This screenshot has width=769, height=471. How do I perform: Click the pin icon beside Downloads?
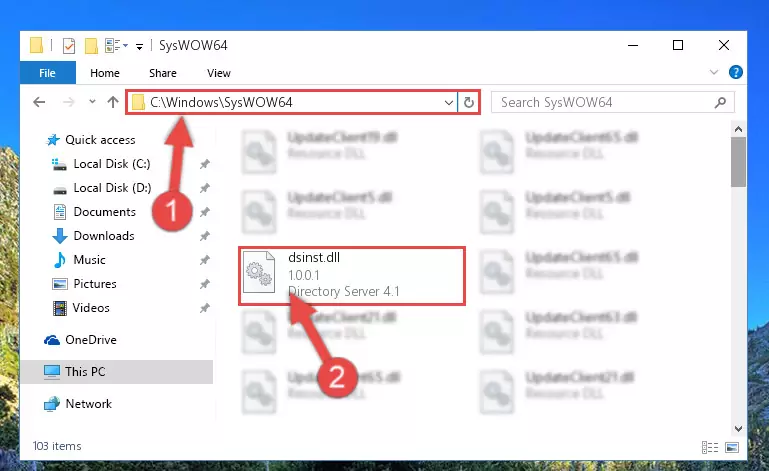[x=205, y=236]
